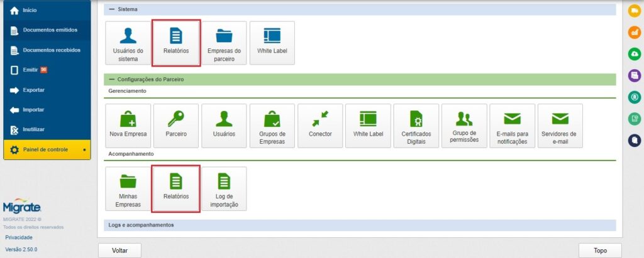
Task: Collapse the Sistema section
Action: [112, 9]
